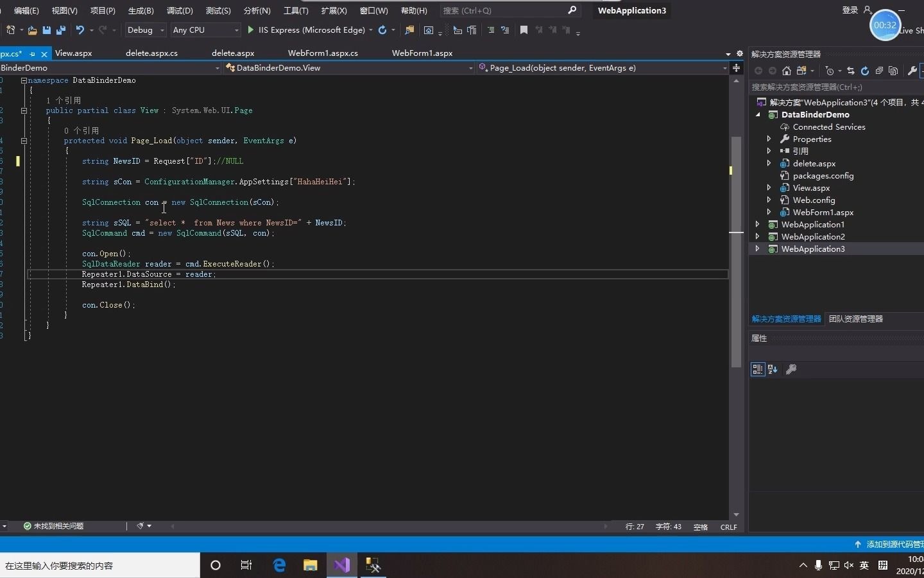Switch to the View.aspx tab
The height and width of the screenshot is (578, 924).
pos(74,53)
